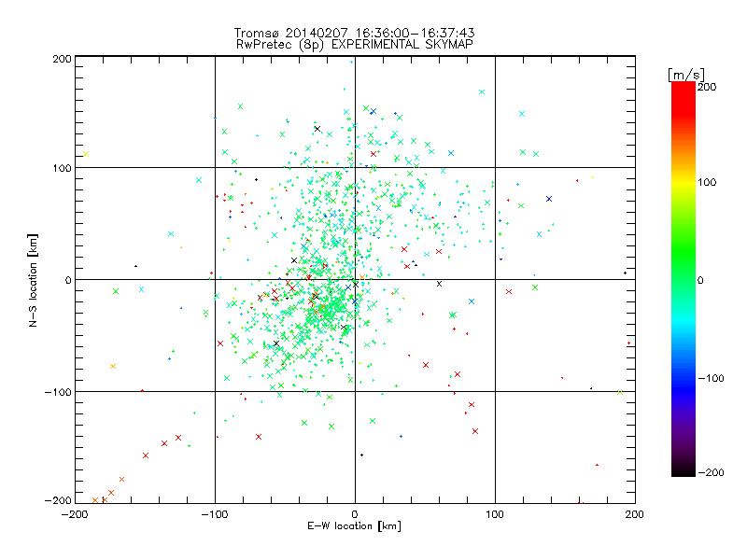Viewport: 747px width, 560px height.
Task: Click the blue X marker right of the 100 km line
Action: pyautogui.click(x=549, y=199)
